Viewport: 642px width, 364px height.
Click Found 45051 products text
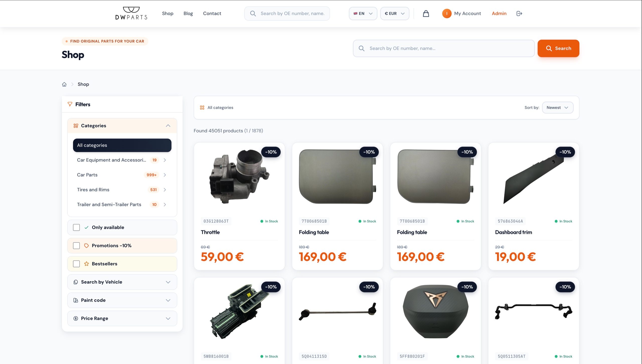[x=228, y=131]
